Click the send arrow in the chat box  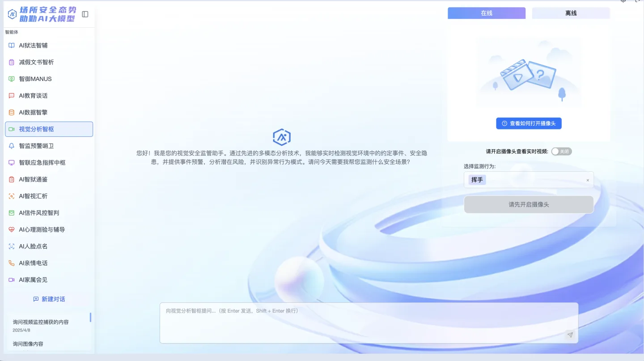tap(570, 335)
